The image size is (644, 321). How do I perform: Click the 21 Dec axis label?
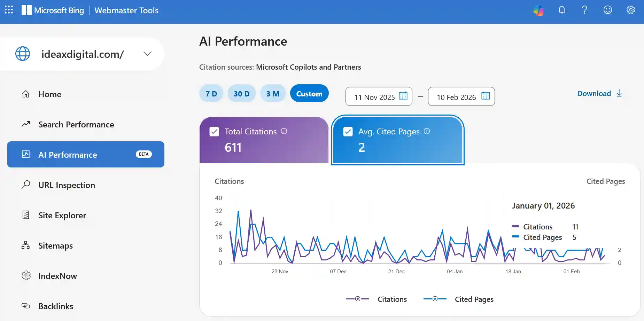(x=396, y=271)
